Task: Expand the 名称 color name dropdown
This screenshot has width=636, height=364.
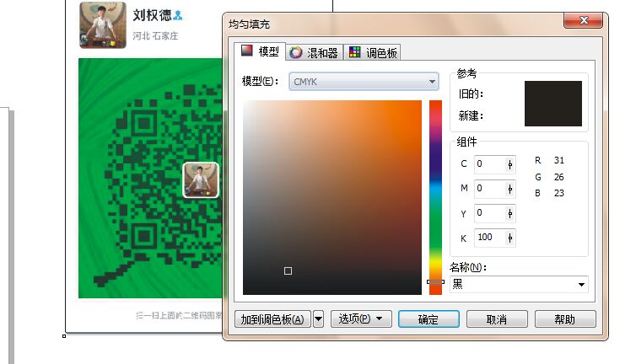Action: point(581,285)
